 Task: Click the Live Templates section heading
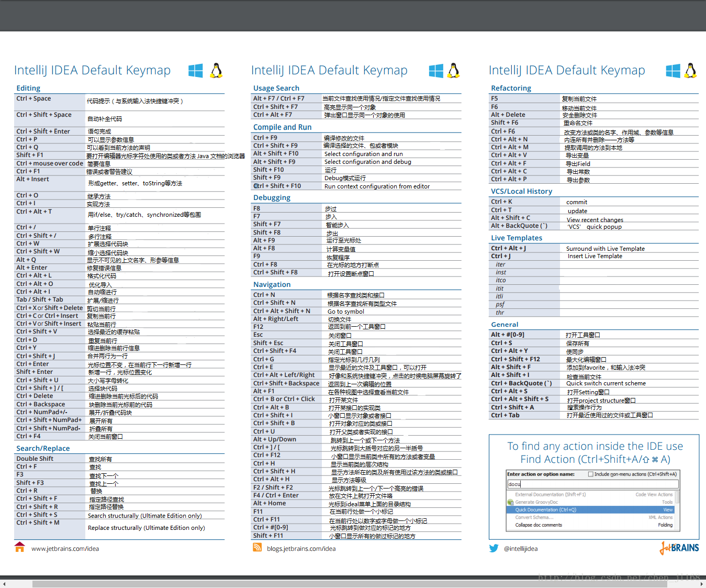click(x=517, y=238)
